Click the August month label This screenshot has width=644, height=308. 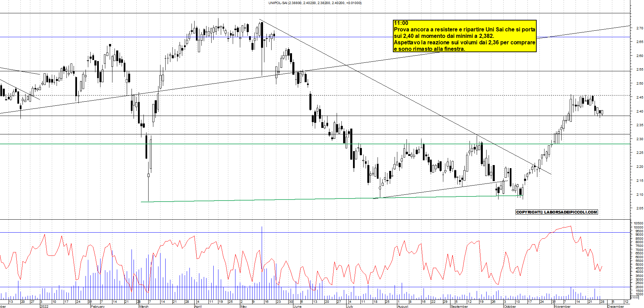pos(403,306)
